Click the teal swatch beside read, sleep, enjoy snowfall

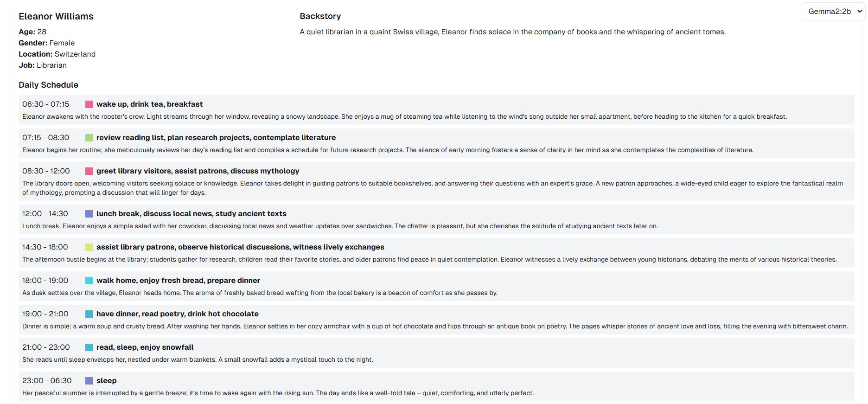[89, 347]
